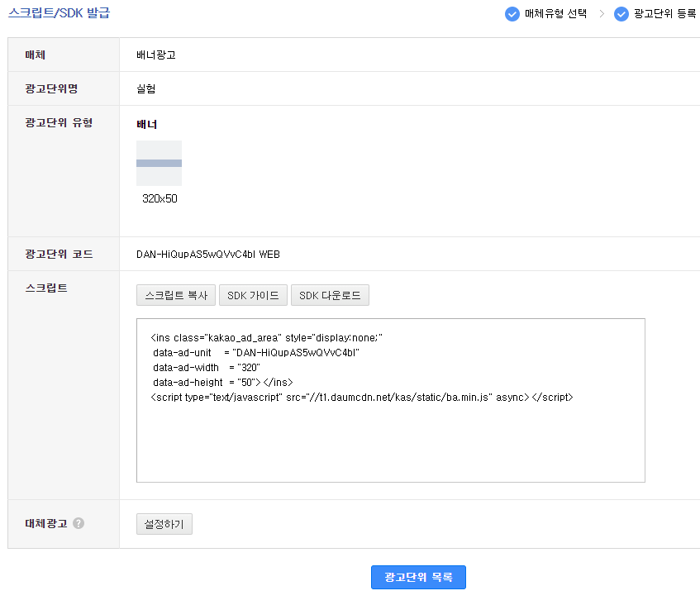Click the SDK 다운로드 button
This screenshot has width=700, height=605.
coord(330,295)
